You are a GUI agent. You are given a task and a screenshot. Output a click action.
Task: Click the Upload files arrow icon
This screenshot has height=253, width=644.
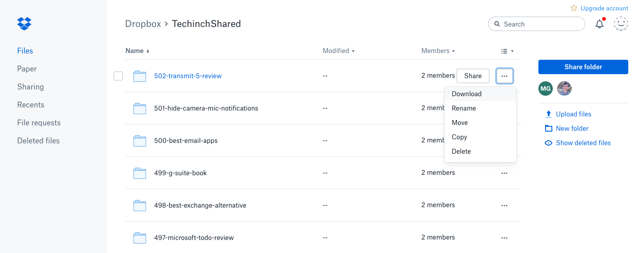coord(548,114)
